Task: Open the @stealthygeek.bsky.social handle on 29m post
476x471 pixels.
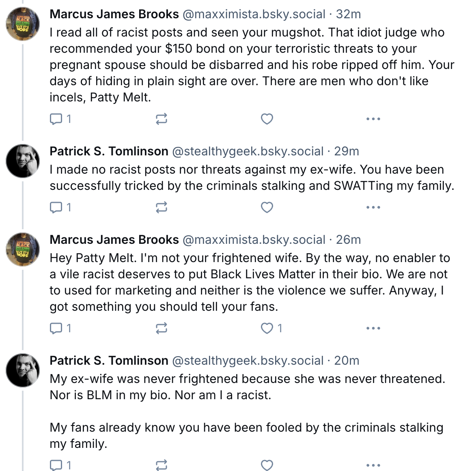Action: (248, 151)
